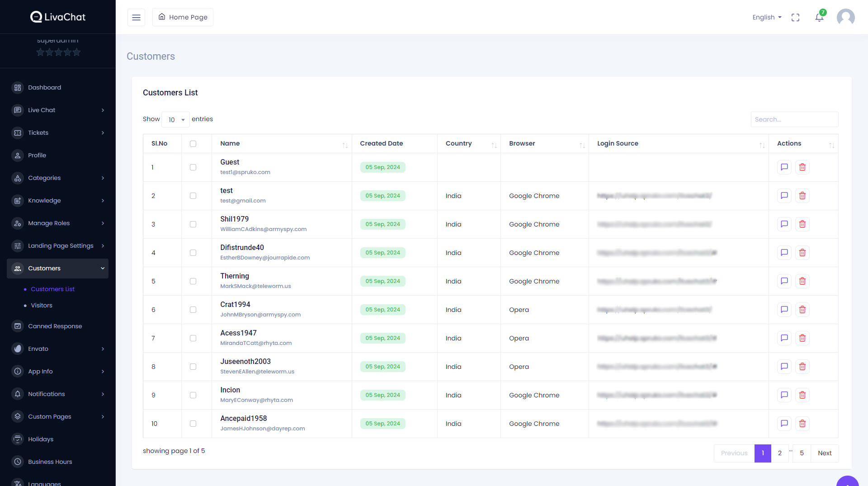Select the checkbox for Difistrunde40

click(x=193, y=253)
